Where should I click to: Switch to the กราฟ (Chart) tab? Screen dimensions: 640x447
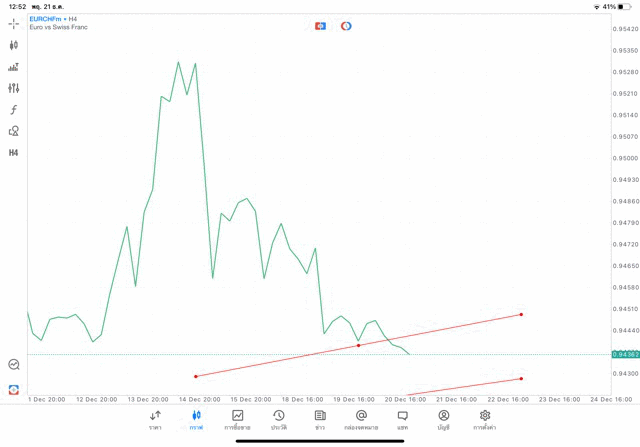pos(196,419)
